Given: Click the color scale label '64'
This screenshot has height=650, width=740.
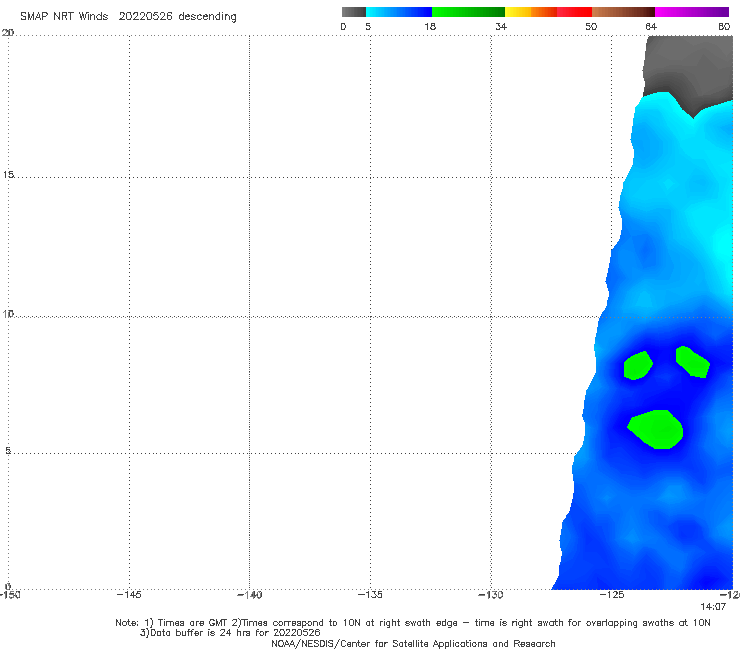Looking at the screenshot, I should click(651, 27).
